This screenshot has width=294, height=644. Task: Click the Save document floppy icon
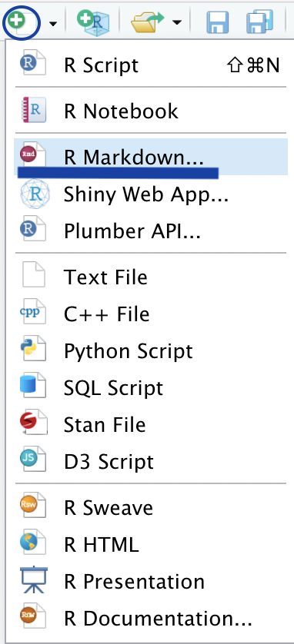tap(218, 22)
